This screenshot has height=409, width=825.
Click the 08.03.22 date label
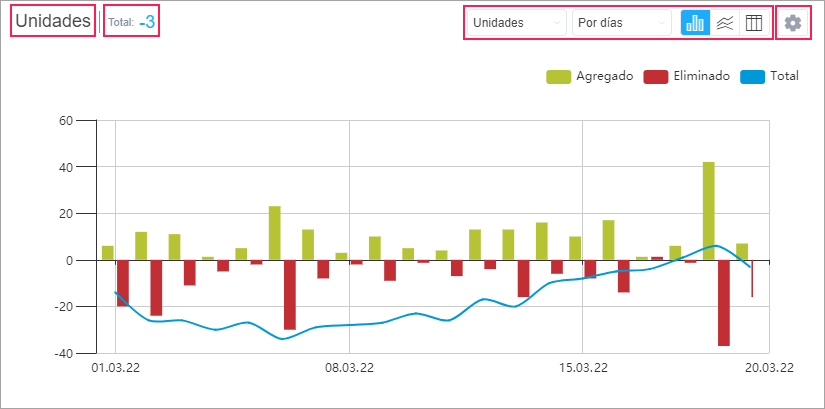click(349, 368)
